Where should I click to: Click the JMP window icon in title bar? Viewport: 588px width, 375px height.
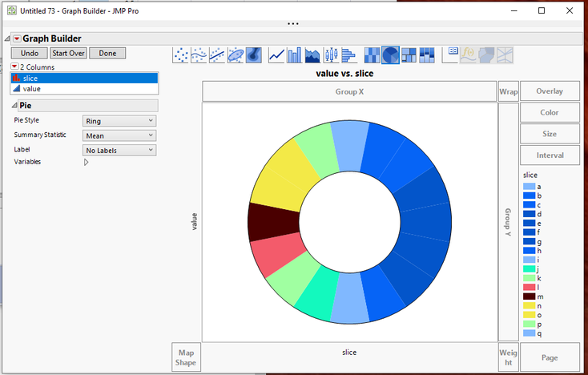(x=12, y=10)
